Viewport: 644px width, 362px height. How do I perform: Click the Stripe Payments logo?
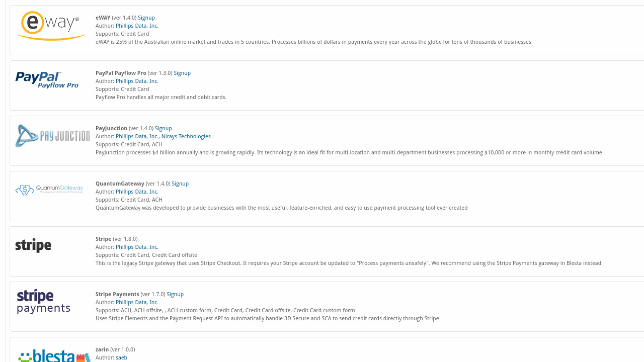[43, 301]
